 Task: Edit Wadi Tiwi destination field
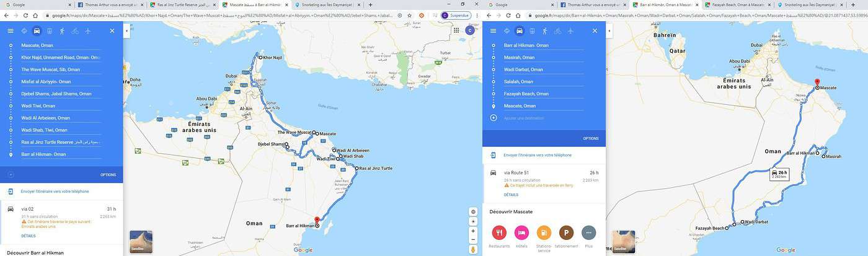pos(61,106)
